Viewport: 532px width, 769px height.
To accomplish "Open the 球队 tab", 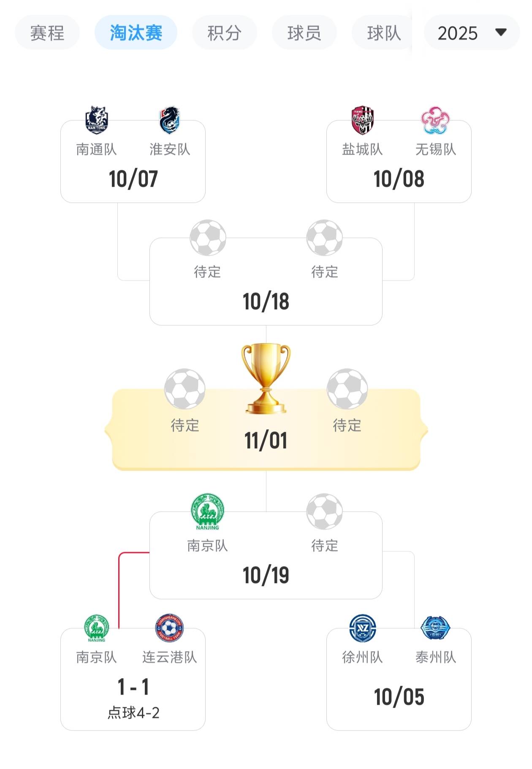I will click(383, 33).
